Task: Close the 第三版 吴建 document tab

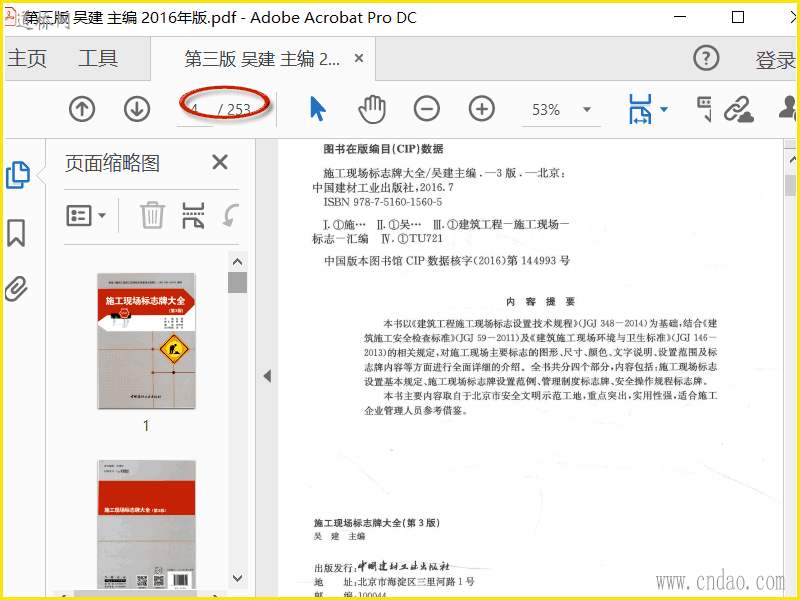Action: click(359, 59)
